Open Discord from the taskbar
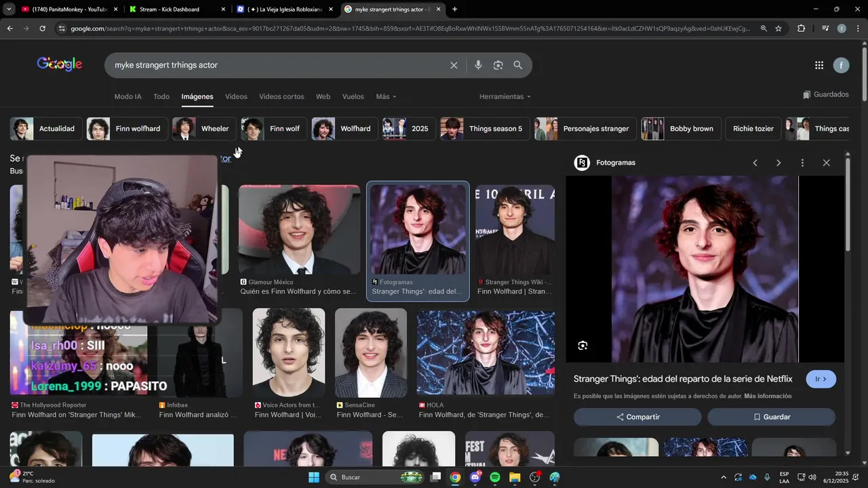This screenshot has height=488, width=868. (475, 477)
